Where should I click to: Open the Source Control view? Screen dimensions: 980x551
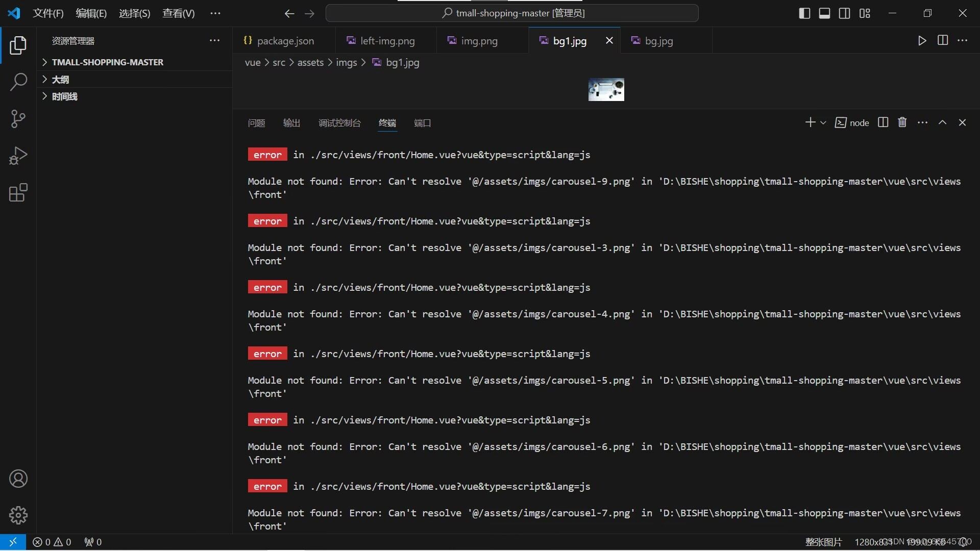coord(18,119)
